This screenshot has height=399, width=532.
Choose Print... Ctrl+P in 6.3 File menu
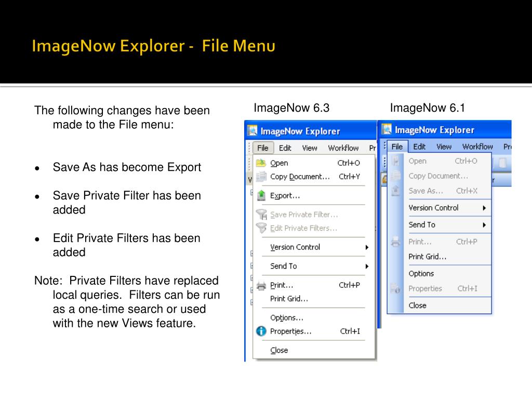coord(314,285)
